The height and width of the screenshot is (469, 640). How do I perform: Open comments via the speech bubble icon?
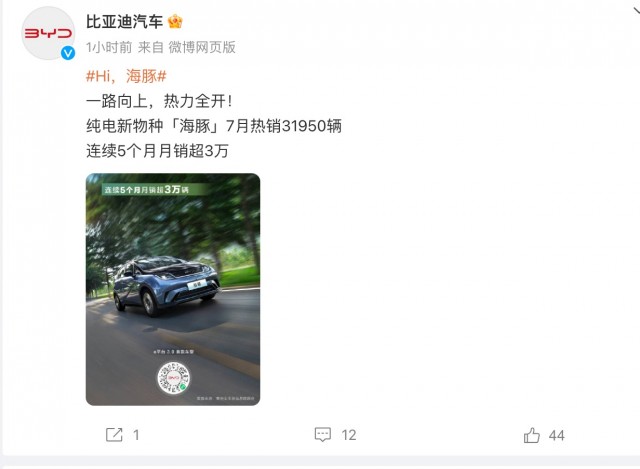(x=322, y=435)
